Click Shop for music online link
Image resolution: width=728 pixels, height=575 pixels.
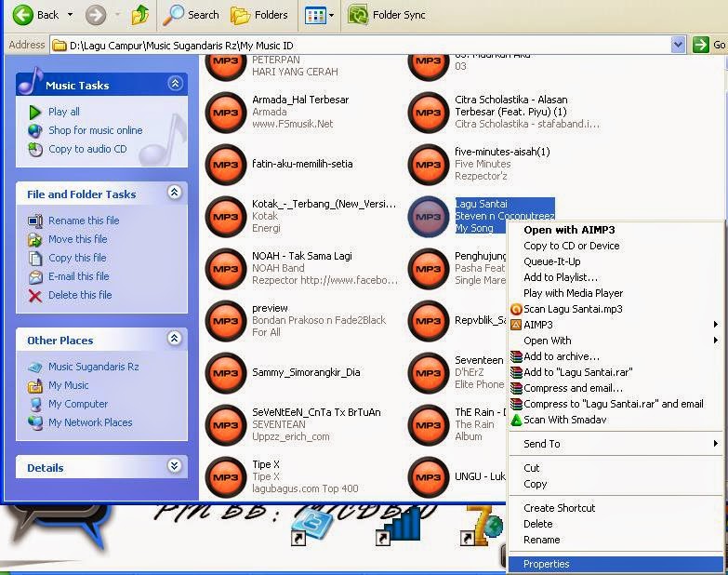point(96,130)
